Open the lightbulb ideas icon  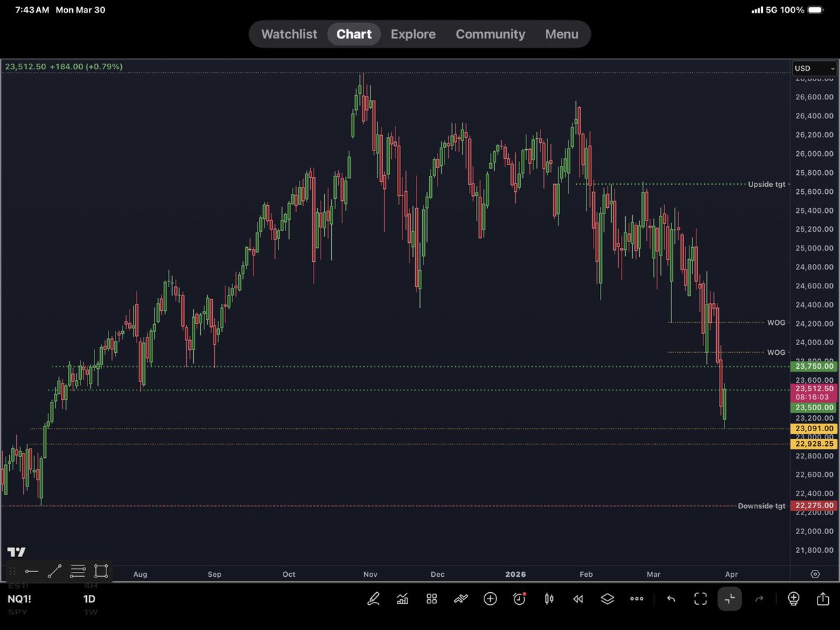coord(793,599)
